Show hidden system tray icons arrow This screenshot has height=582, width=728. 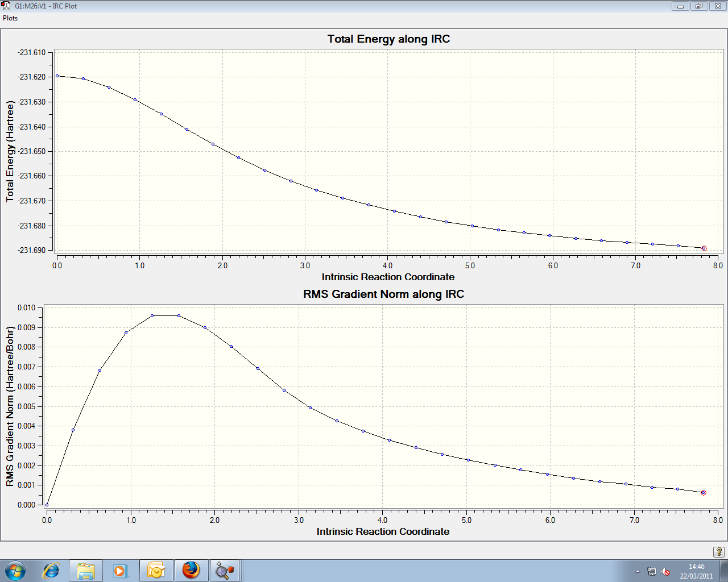tap(638, 571)
